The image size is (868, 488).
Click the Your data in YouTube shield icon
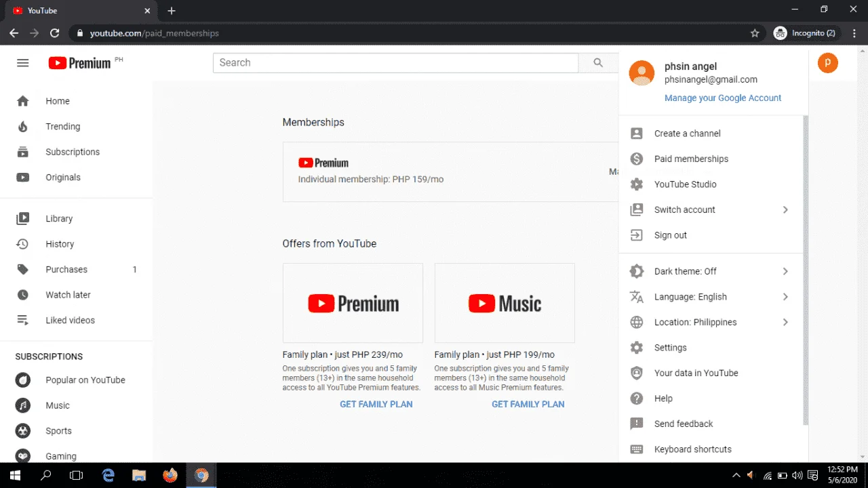coord(636,373)
